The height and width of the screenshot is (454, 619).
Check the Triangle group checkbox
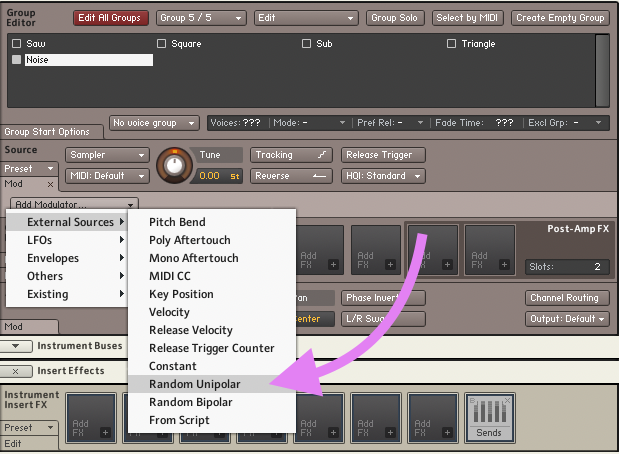coord(452,44)
